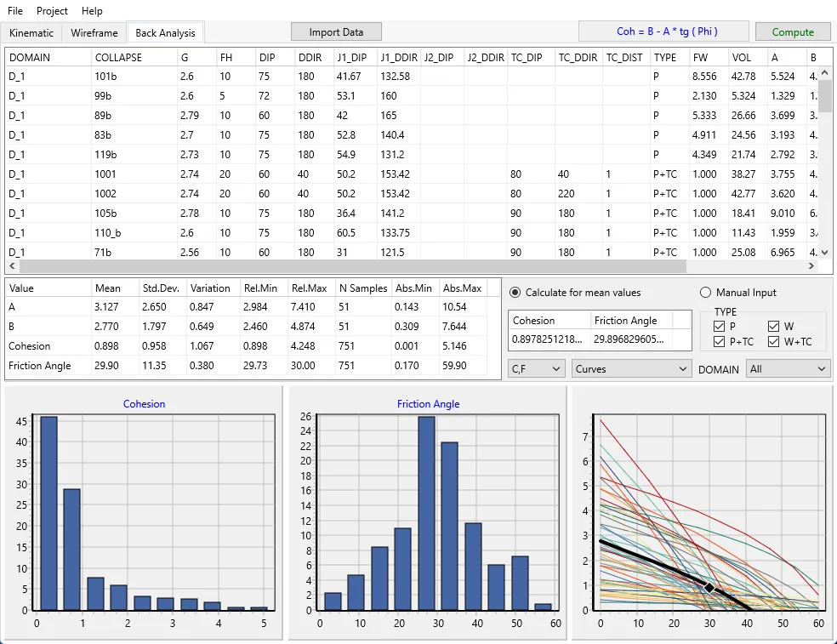Switch to the Kinematic tab
Screen dimensions: 837x644
31,33
